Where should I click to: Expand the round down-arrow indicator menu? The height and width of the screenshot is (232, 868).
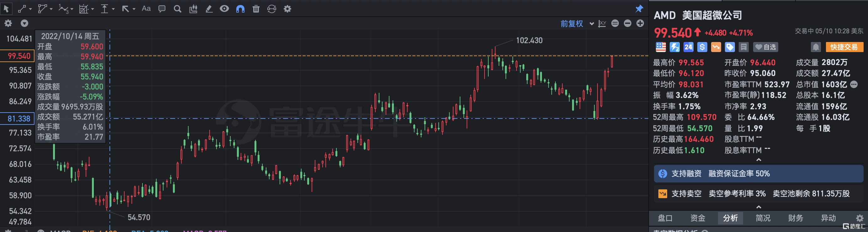[x=24, y=23]
